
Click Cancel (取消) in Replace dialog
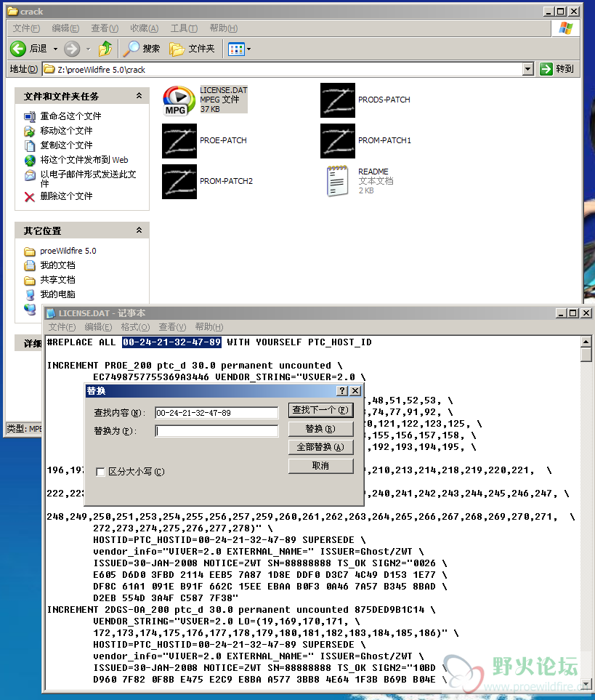(x=320, y=466)
